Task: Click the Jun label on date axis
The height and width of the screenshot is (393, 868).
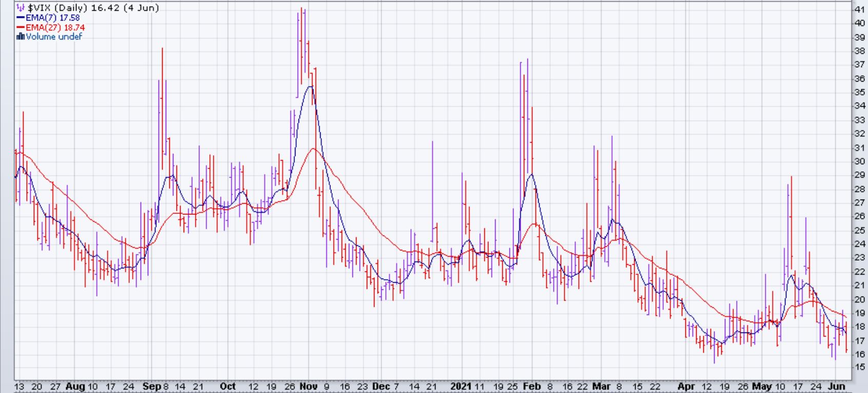Action: 837,386
